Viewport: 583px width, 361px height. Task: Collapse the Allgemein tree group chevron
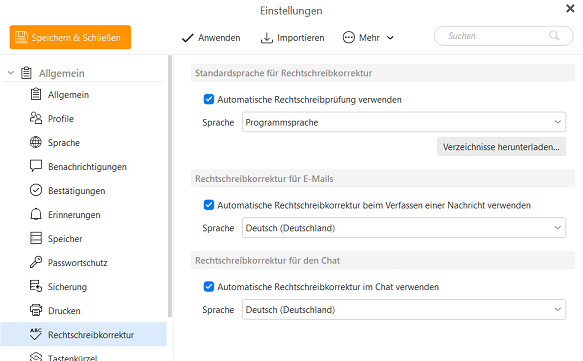point(11,73)
